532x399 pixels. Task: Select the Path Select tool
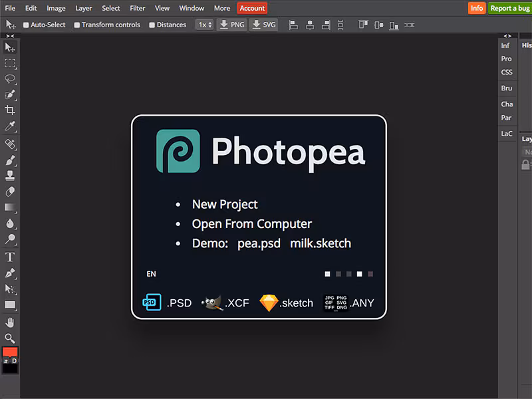coord(10,289)
